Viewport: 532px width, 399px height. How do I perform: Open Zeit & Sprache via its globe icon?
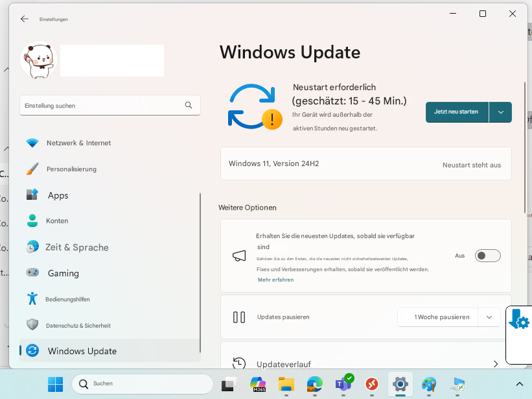(33, 247)
